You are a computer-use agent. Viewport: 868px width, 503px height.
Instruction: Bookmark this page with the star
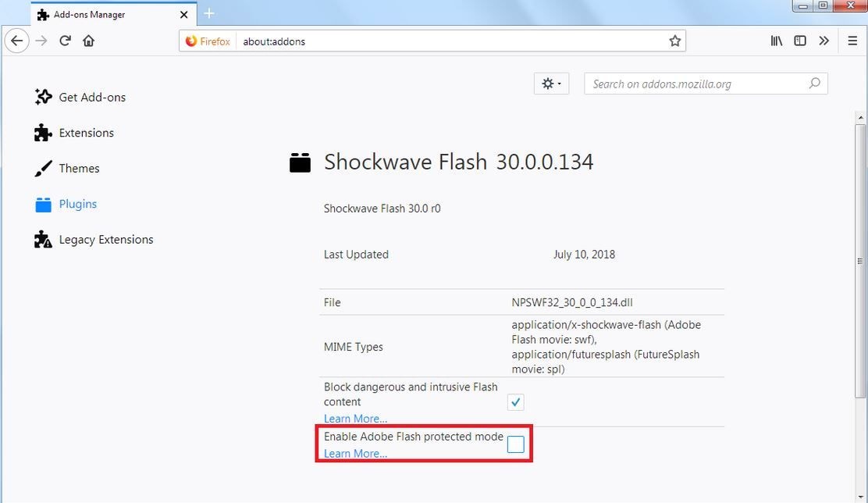674,41
